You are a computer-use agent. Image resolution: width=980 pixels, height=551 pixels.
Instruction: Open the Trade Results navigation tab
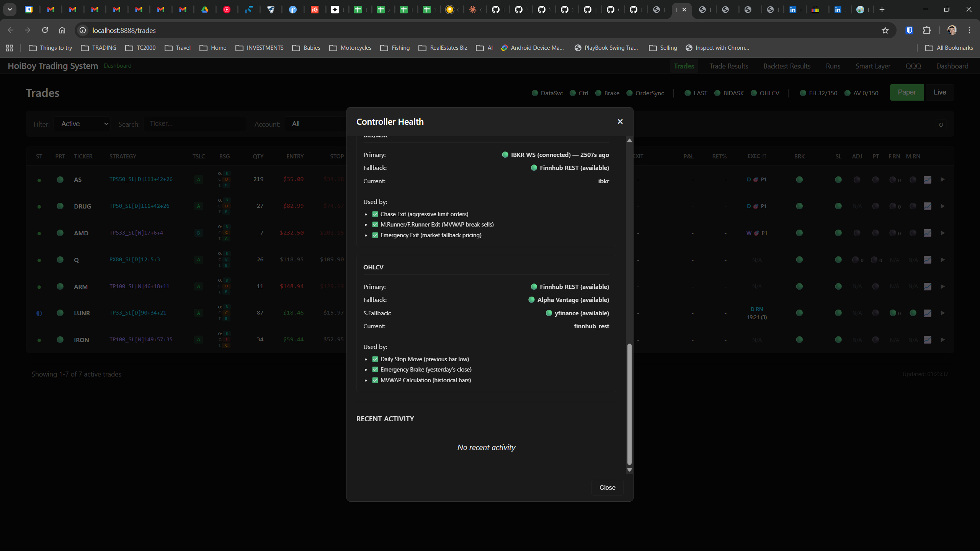pos(728,66)
